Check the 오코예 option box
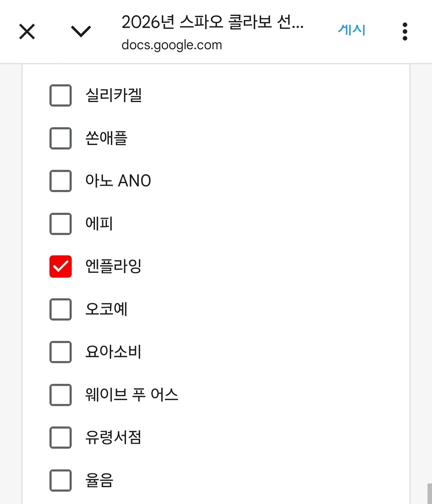432x504 pixels. click(60, 309)
